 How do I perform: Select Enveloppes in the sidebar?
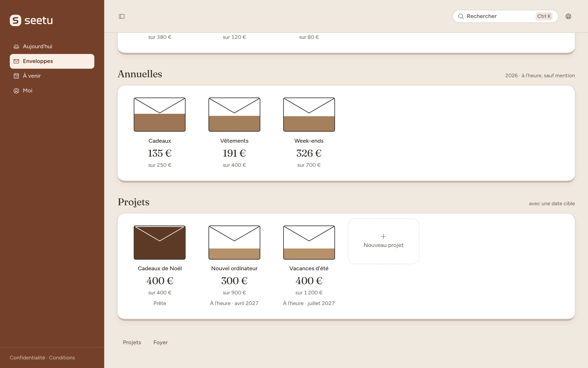pyautogui.click(x=52, y=61)
